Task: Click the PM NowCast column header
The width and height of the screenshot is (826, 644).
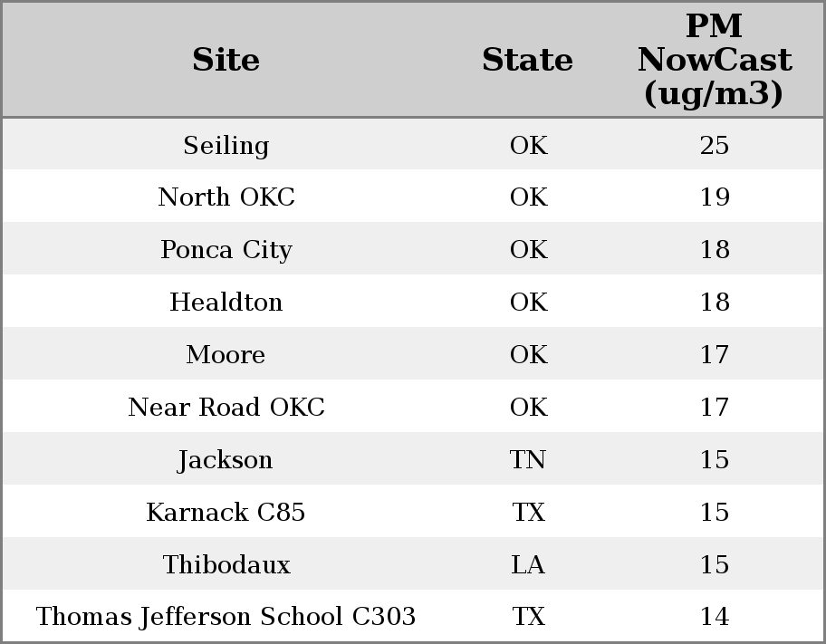Action: [714, 60]
